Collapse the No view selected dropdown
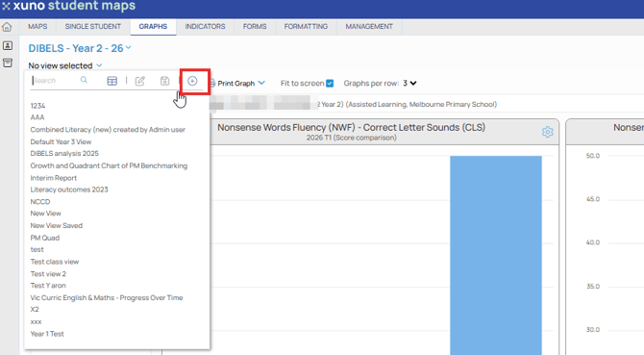The height and width of the screenshot is (355, 644). 99,65
